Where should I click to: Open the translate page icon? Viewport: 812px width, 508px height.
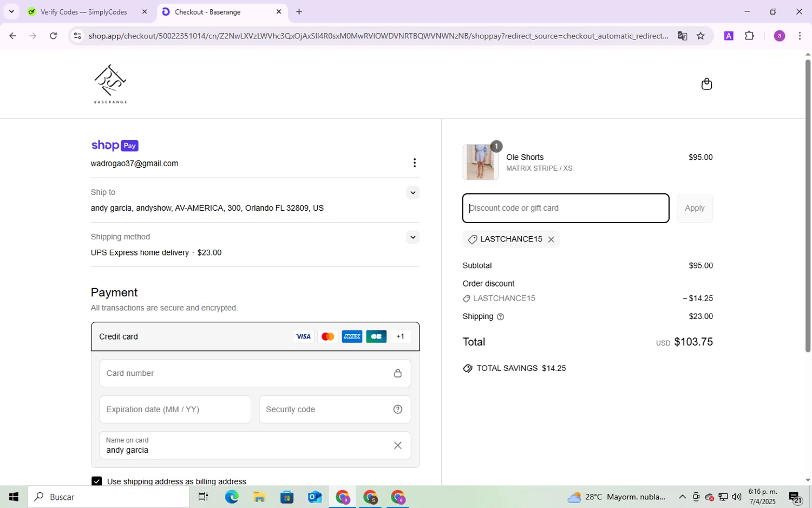[682, 36]
